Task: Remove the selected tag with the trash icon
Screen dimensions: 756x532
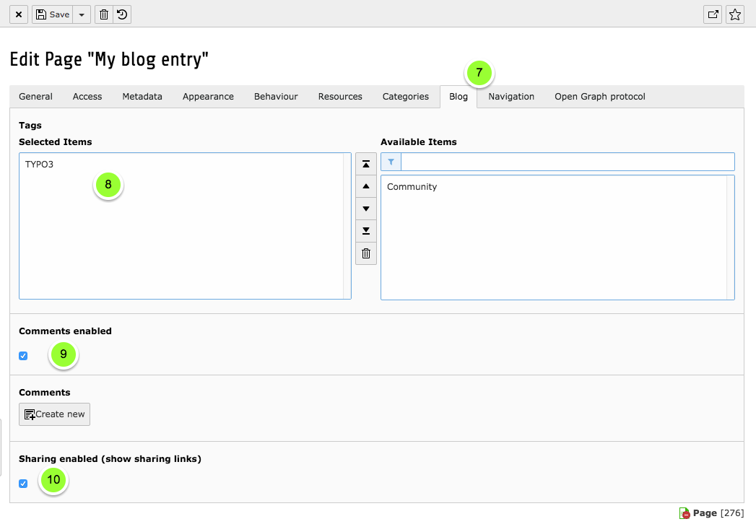Action: coord(366,253)
